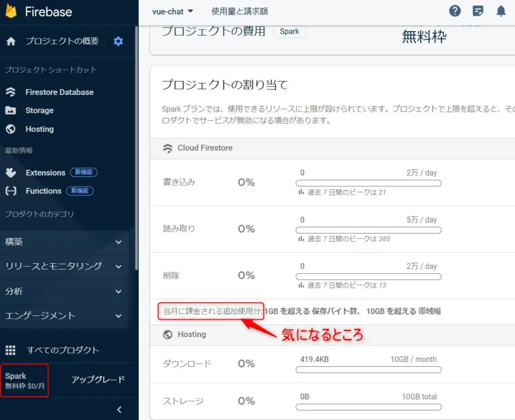Click the Firebase flame logo
This screenshot has height=420, width=515.
[11, 11]
